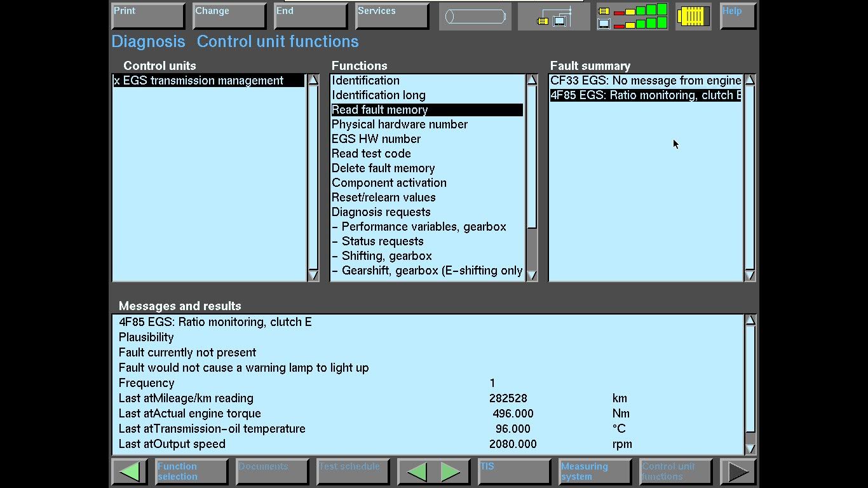868x488 pixels.
Task: Open the Measuring system button
Action: point(595,471)
